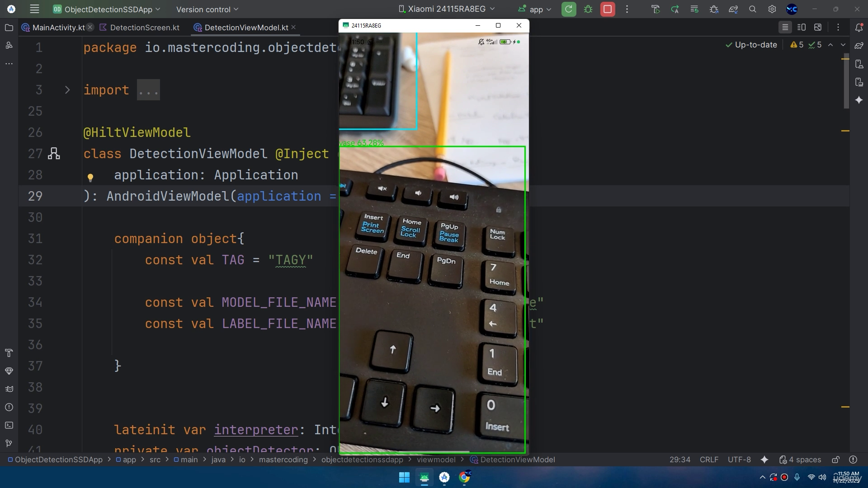Open the 4 spaces indent settings
Screen dimensions: 868x488
pyautogui.click(x=800, y=460)
